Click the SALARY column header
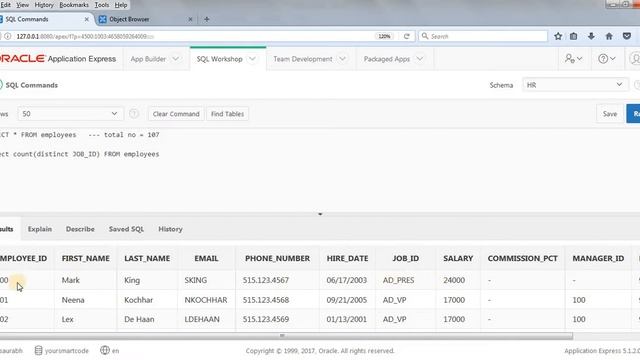The height and width of the screenshot is (360, 640). [x=458, y=258]
